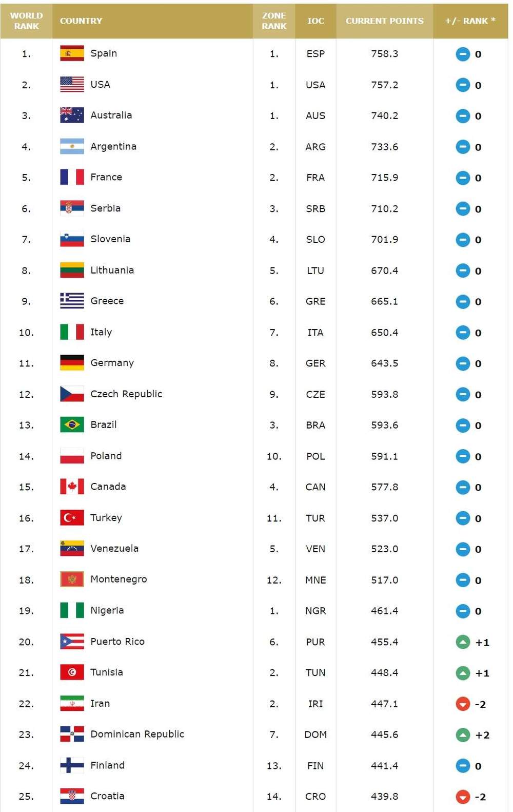
Task: Click the Turkey flag icon
Action: point(72,518)
